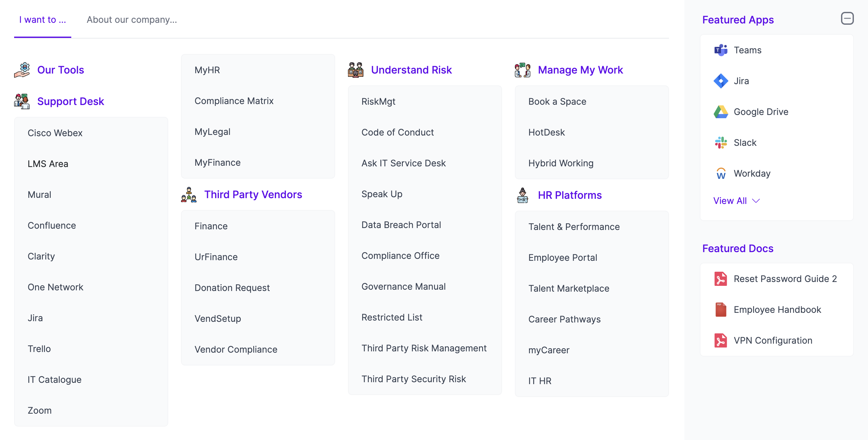Open the Restricted List entry
The height and width of the screenshot is (440, 868).
point(392,317)
